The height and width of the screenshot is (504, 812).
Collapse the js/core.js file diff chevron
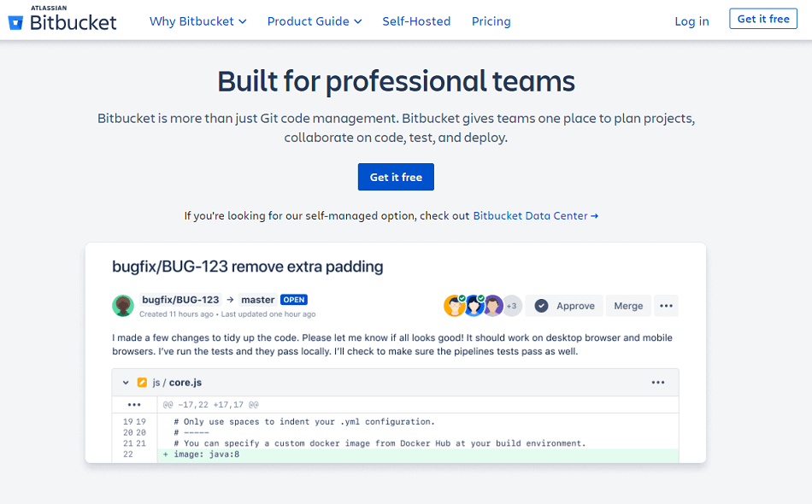click(126, 383)
